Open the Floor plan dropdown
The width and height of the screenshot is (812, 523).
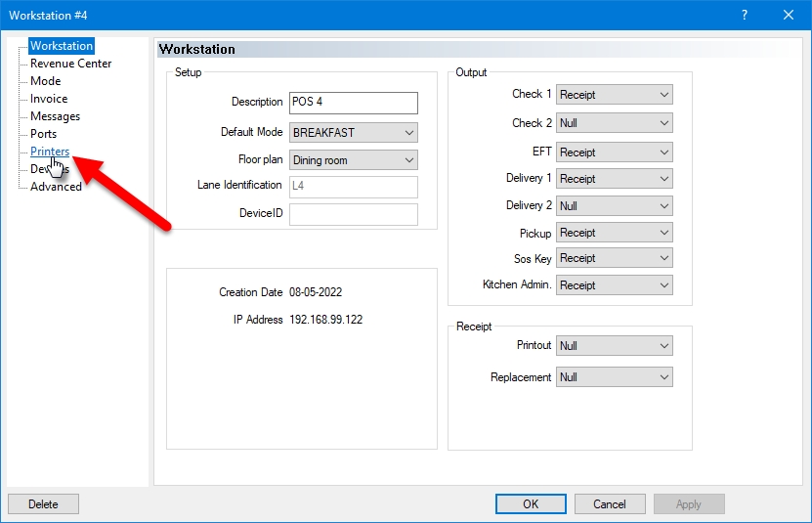[353, 160]
